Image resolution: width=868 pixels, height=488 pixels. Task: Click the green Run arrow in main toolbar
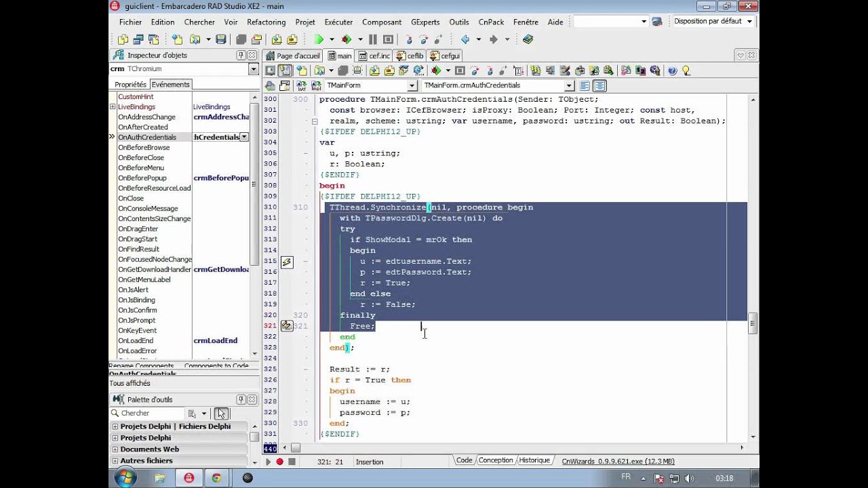(x=318, y=39)
